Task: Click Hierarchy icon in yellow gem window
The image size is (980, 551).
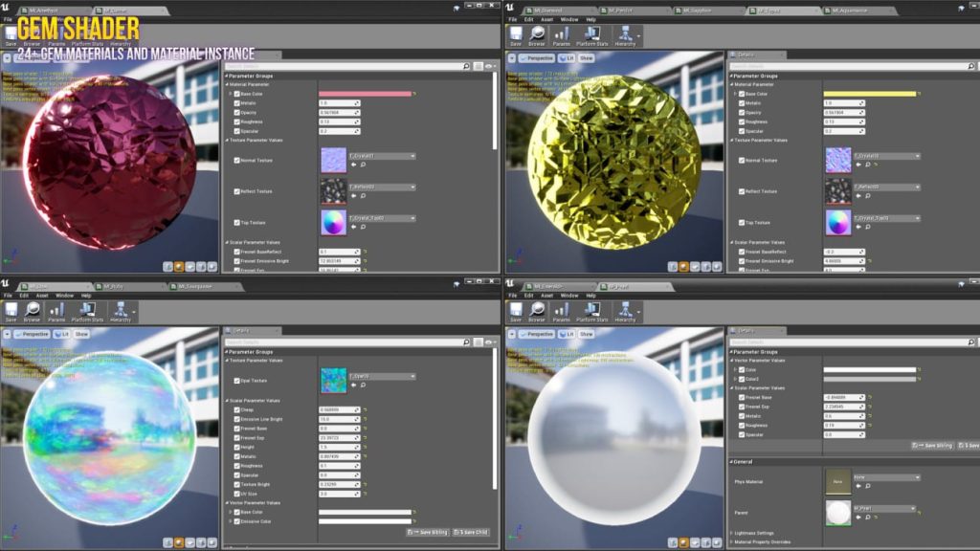Action: point(625,35)
